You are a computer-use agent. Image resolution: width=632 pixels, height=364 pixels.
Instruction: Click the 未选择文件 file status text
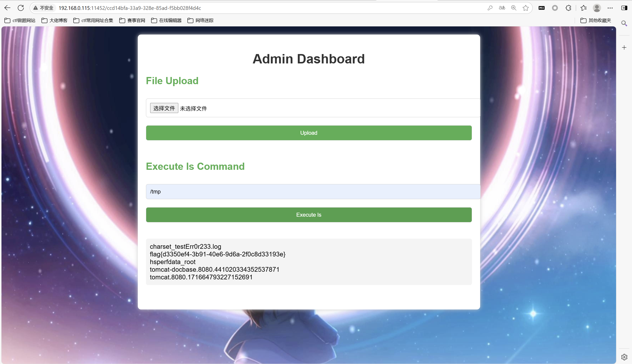193,109
